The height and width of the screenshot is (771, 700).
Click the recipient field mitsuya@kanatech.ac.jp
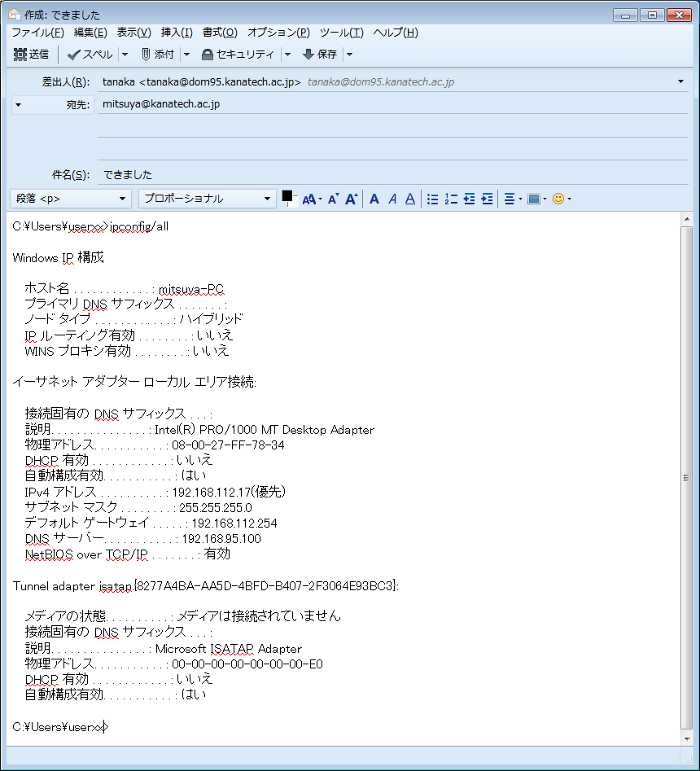(x=393, y=104)
